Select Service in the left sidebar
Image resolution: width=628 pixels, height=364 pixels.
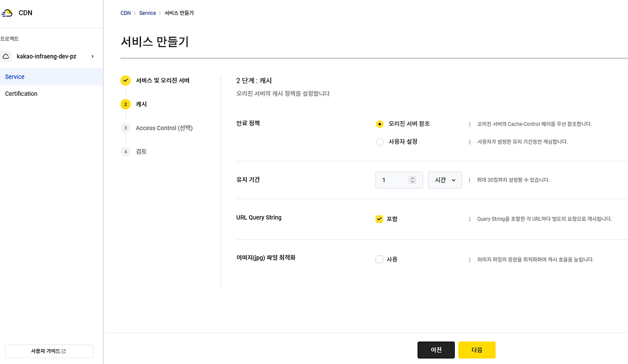15,77
